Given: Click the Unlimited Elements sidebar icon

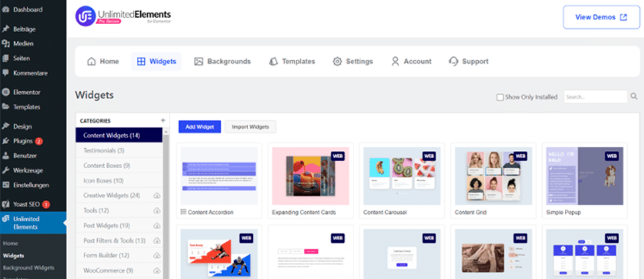Looking at the screenshot, I should click(x=6, y=219).
